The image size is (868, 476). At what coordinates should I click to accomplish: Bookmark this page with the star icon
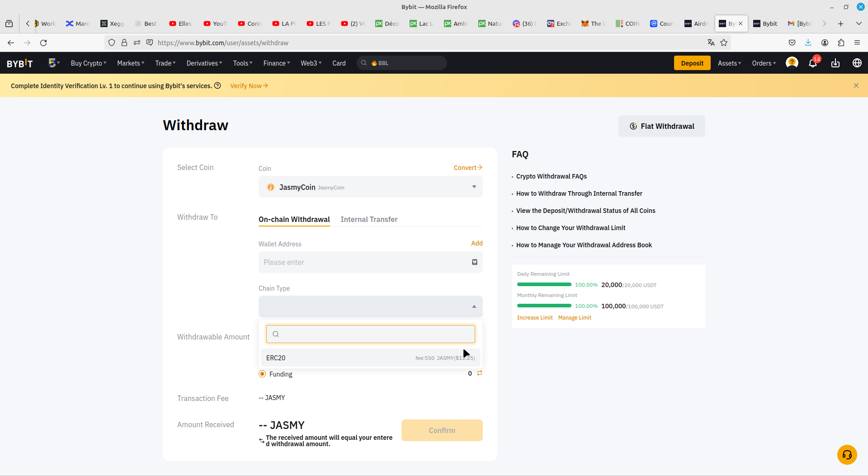[724, 42]
